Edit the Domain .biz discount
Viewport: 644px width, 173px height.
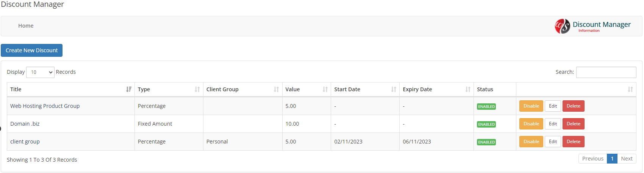point(553,124)
